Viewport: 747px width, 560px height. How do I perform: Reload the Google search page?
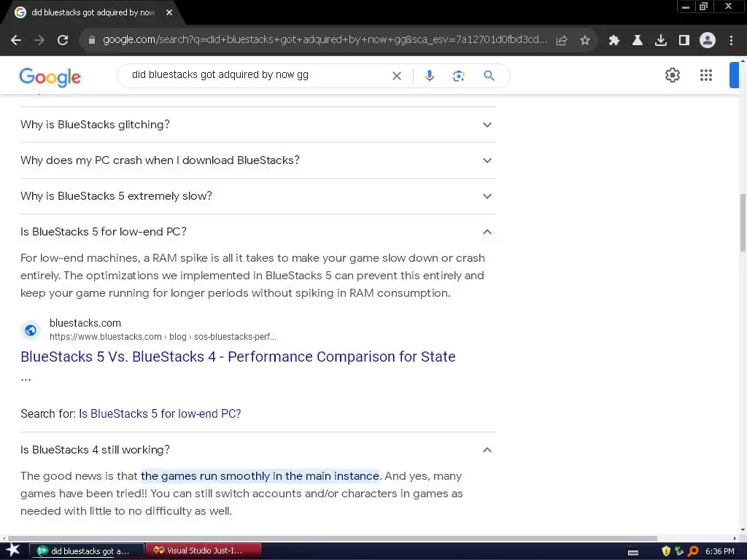point(63,40)
